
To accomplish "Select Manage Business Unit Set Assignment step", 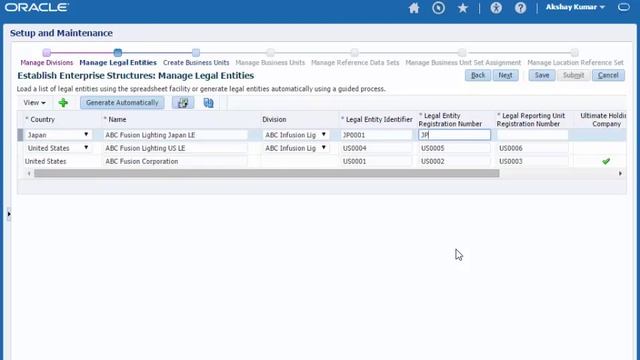I will coord(463,62).
